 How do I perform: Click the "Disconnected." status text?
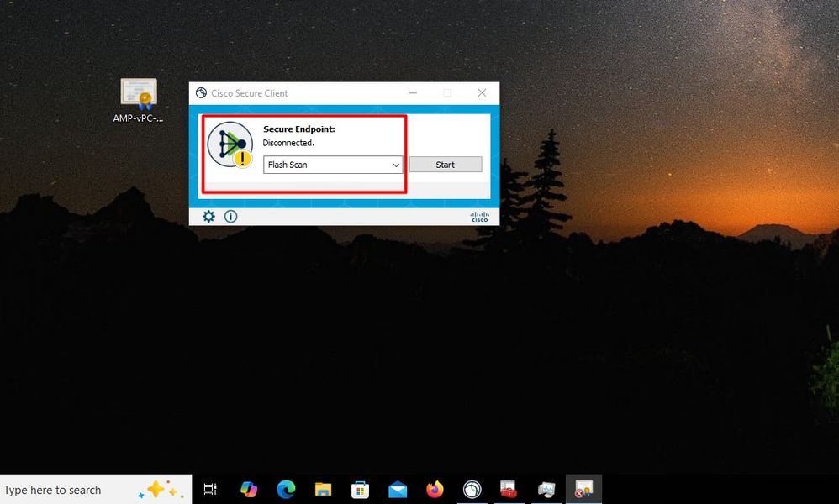[288, 143]
